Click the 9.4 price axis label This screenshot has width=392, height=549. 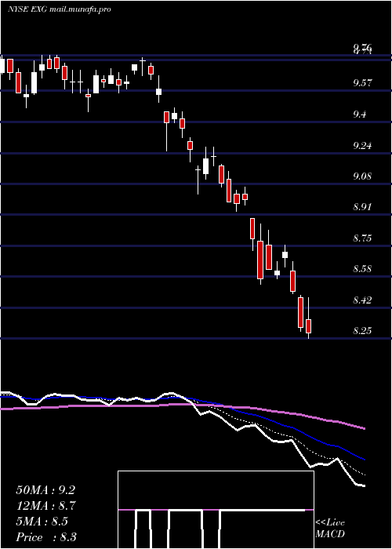360,115
